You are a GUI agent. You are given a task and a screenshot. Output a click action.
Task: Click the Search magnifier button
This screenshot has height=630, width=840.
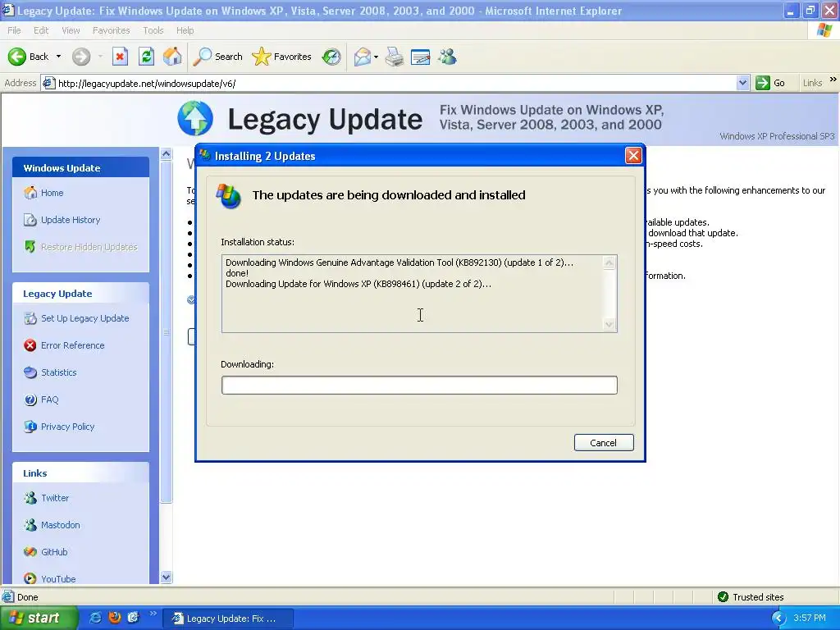[217, 57]
